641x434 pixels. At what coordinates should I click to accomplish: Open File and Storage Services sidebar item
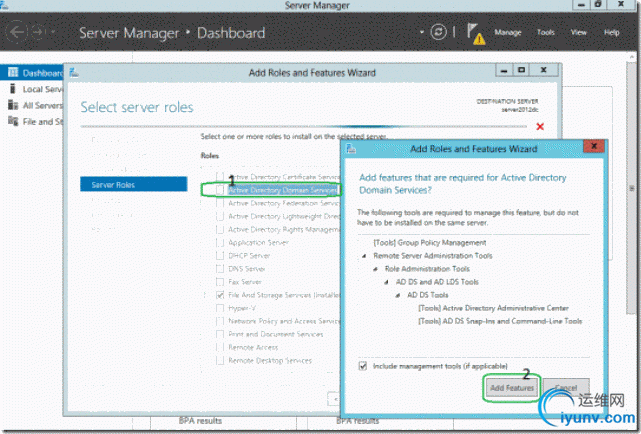[x=36, y=121]
